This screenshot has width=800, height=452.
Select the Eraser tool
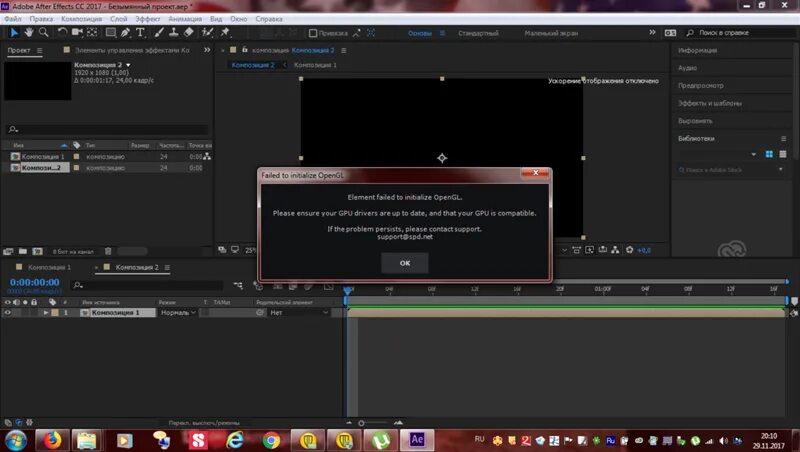(x=189, y=33)
